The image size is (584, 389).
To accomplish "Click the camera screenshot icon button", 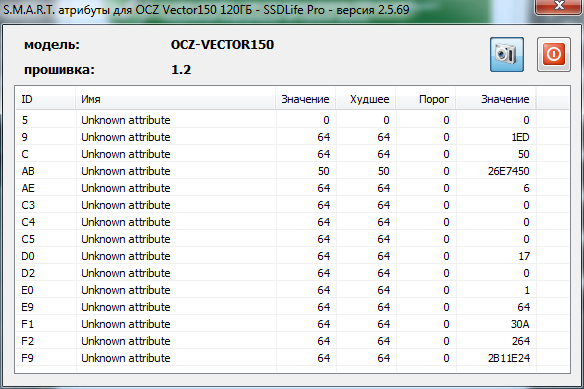I will [507, 54].
